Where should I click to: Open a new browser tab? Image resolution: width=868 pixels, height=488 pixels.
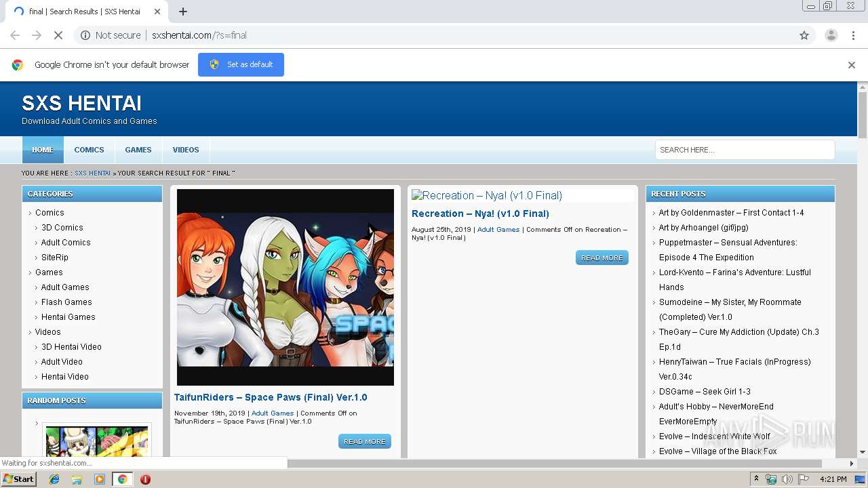tap(183, 12)
